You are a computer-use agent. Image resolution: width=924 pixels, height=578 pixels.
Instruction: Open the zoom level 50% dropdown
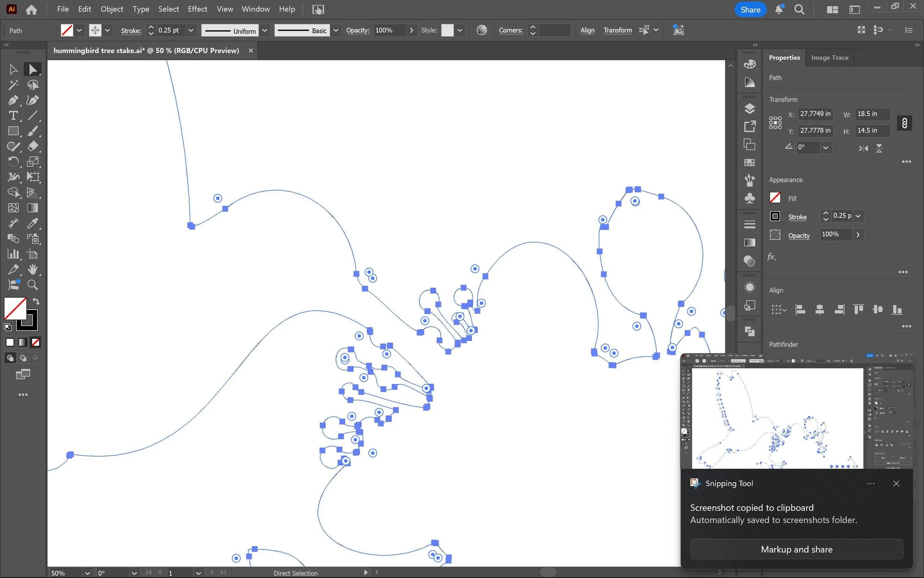[x=87, y=573]
